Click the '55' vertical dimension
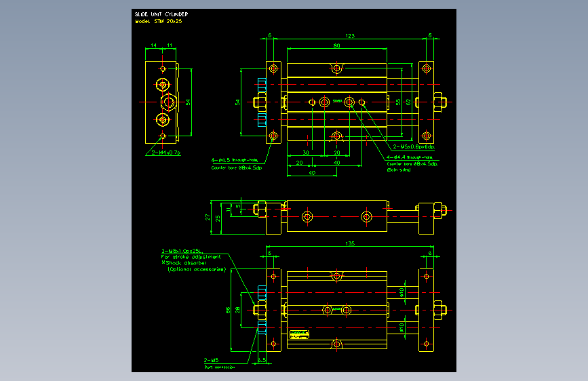Image resolution: width=588 pixels, height=381 pixels. pyautogui.click(x=398, y=102)
